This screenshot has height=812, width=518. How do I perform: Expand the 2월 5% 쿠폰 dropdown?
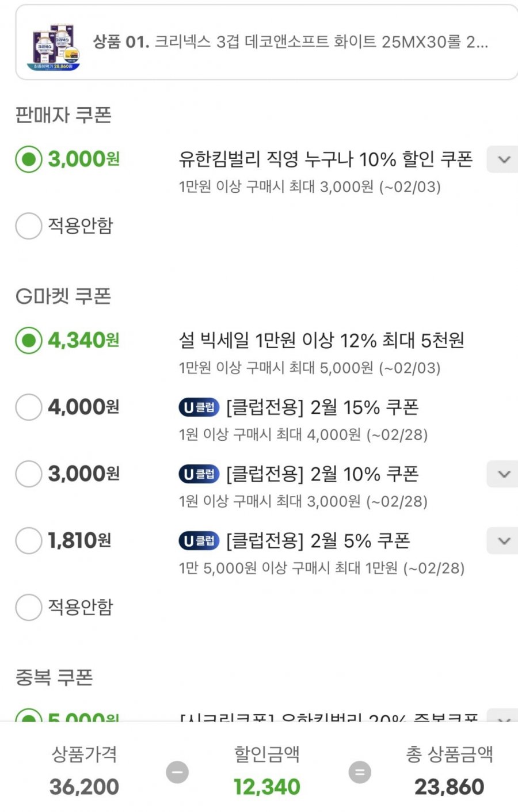click(x=504, y=541)
